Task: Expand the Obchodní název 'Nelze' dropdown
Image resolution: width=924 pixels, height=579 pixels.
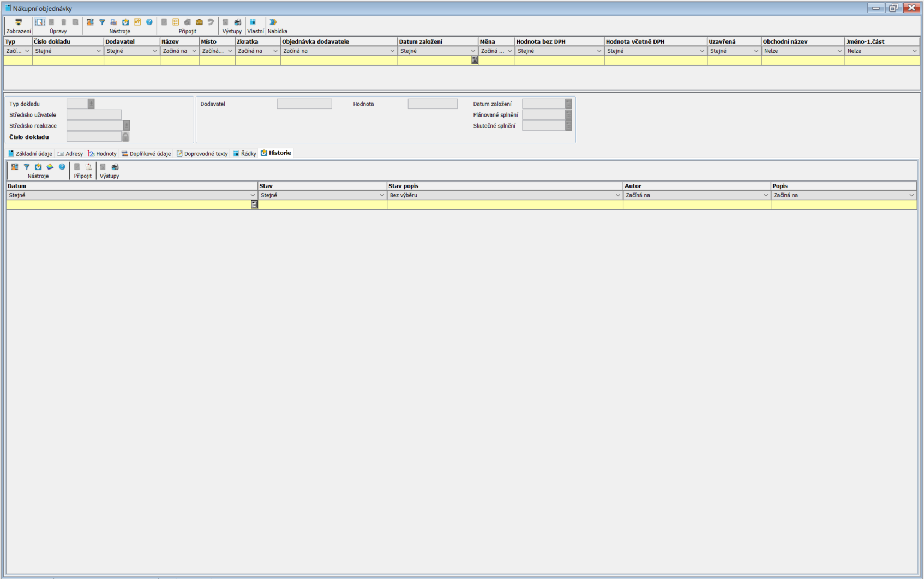Action: click(x=839, y=51)
